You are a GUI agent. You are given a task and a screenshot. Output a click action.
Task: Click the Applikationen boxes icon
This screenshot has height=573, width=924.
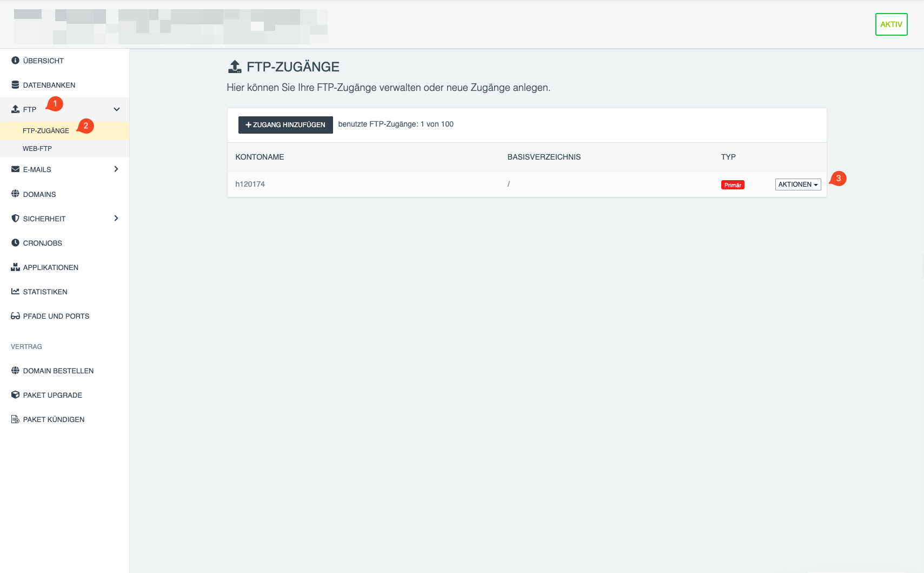(15, 267)
